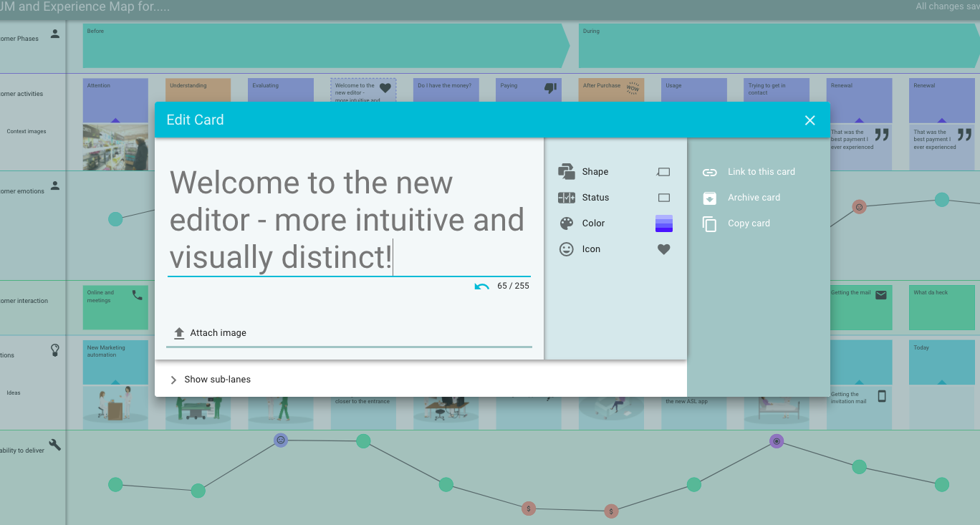Click into the card title text field
Screen dimensions: 980x525
349,220
